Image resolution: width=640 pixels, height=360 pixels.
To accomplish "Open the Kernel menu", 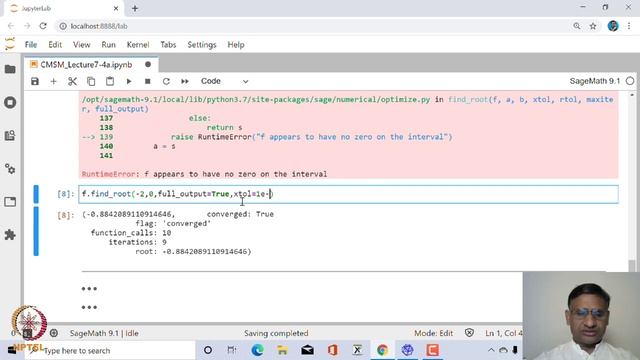I will click(138, 44).
